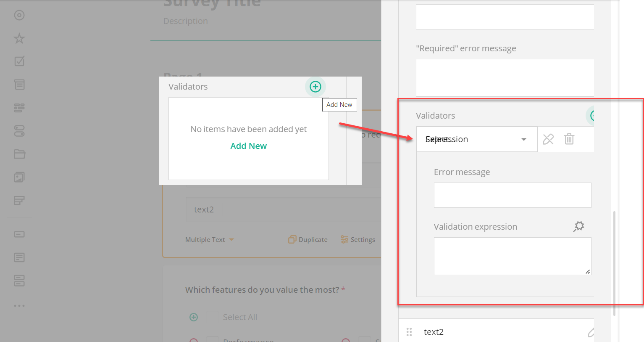
Task: Choose the Image Picker question type icon
Action: click(19, 177)
